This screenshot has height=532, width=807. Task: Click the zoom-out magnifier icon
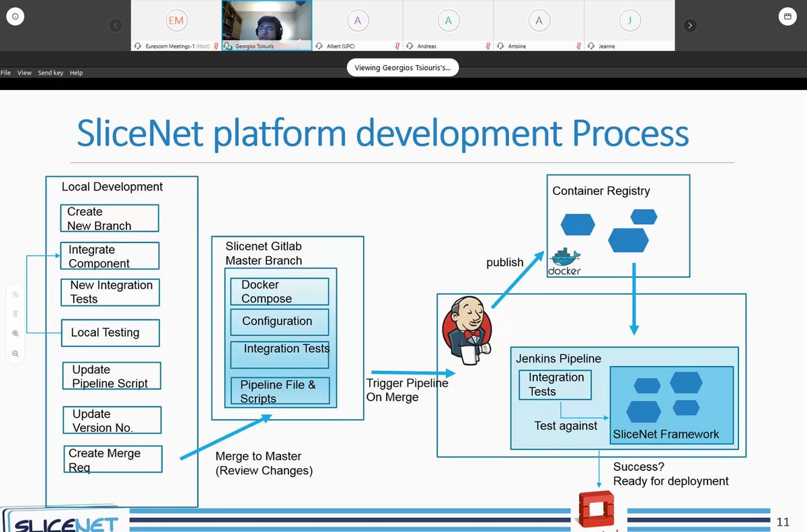tap(15, 353)
